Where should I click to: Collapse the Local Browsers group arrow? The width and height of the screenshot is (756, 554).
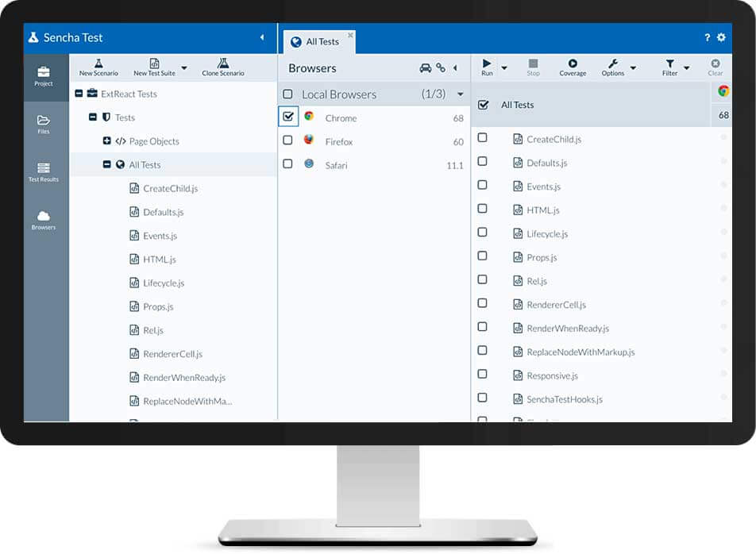point(461,94)
